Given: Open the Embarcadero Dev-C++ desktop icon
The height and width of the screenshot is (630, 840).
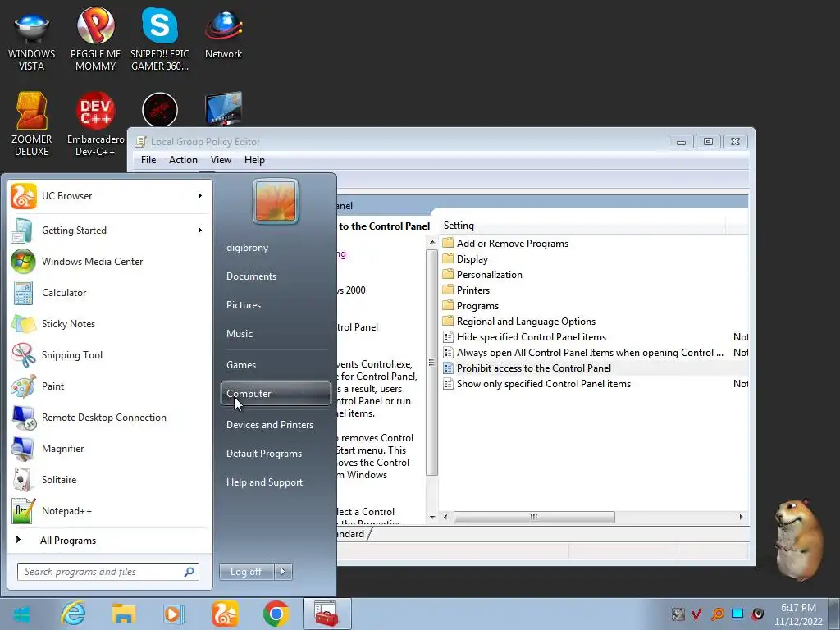Looking at the screenshot, I should click(95, 125).
